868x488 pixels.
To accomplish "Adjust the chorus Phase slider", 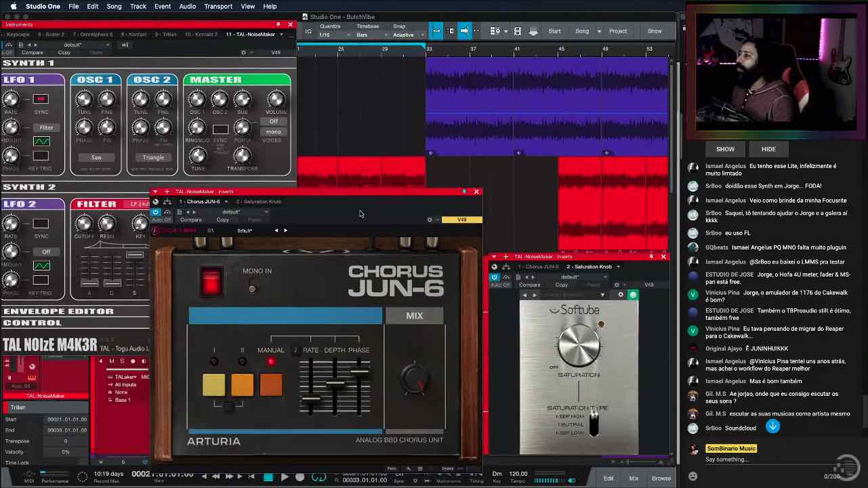I will pos(359,371).
